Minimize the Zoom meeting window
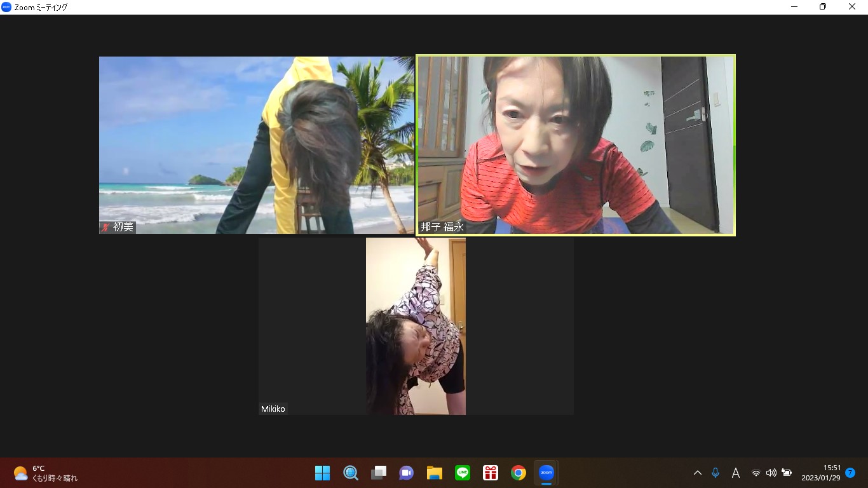868x488 pixels. [794, 7]
